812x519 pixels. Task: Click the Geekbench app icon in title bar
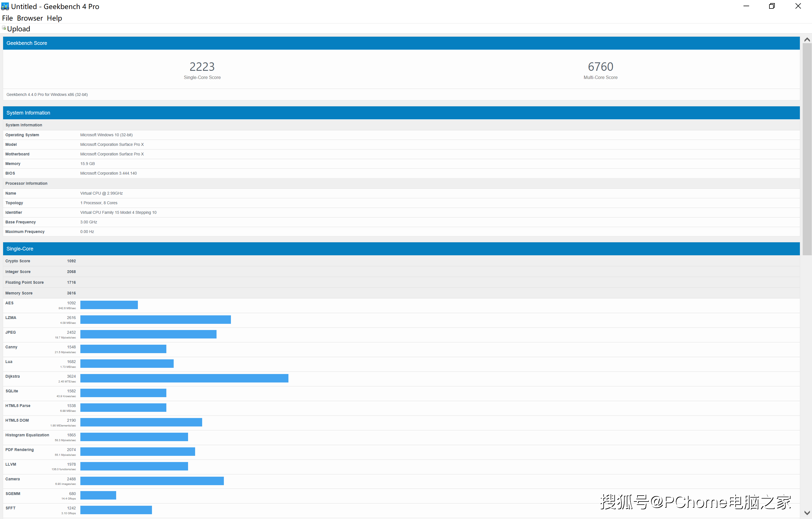click(x=5, y=6)
